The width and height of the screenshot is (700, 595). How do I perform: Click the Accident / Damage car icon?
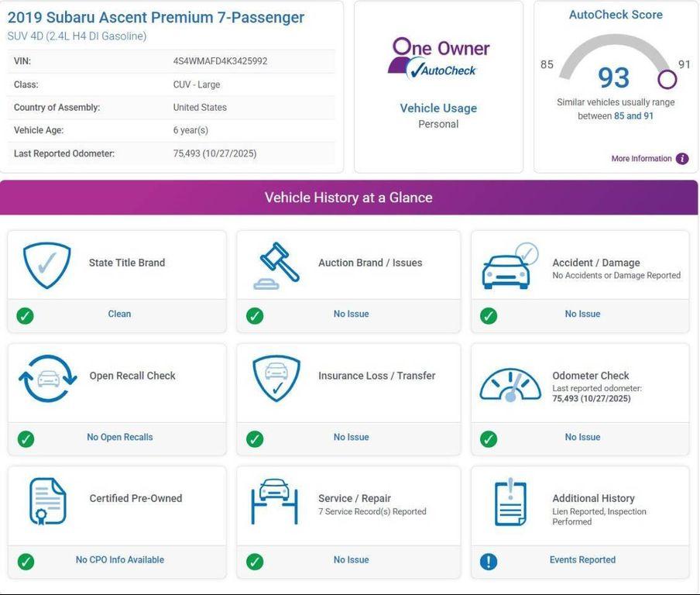[510, 266]
